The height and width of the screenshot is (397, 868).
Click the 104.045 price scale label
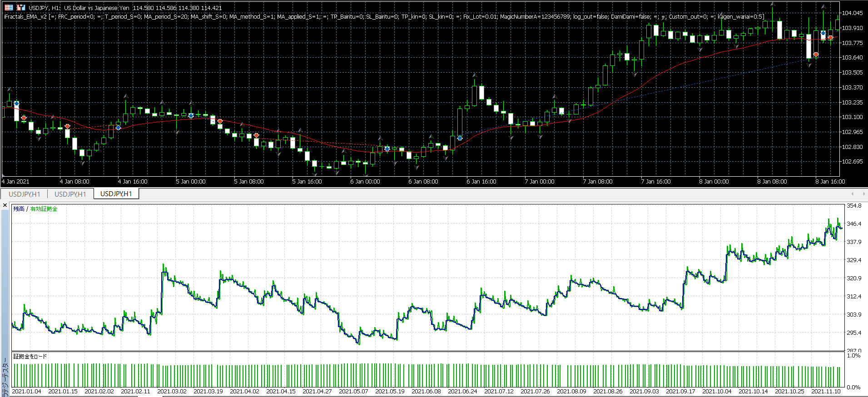pos(852,13)
